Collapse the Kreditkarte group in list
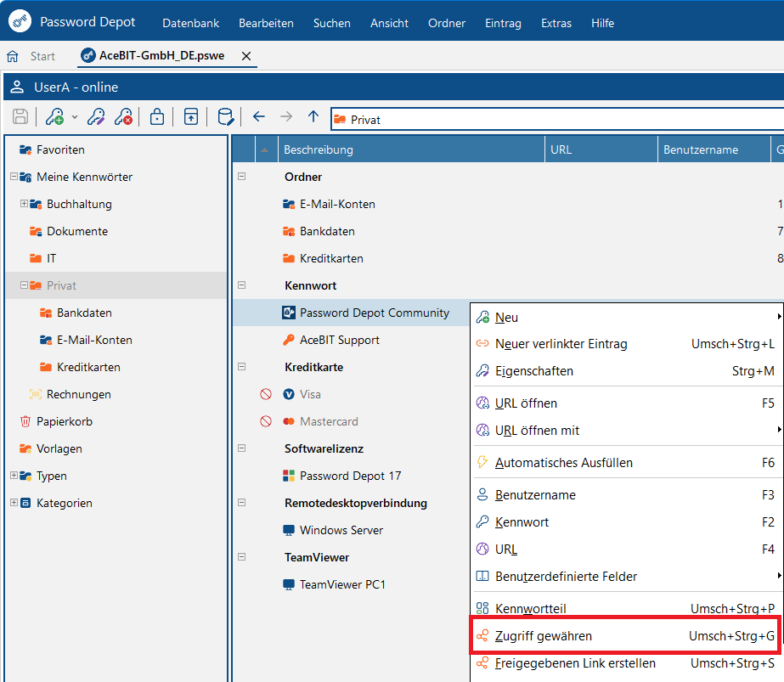The image size is (784, 682). tap(242, 367)
